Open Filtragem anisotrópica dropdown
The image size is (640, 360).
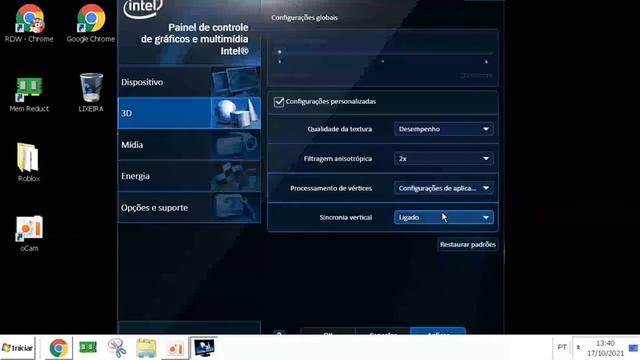pos(444,158)
